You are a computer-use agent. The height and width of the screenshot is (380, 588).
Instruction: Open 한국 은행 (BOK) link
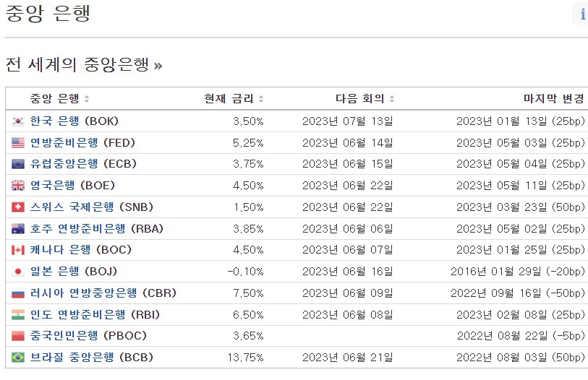tap(74, 121)
